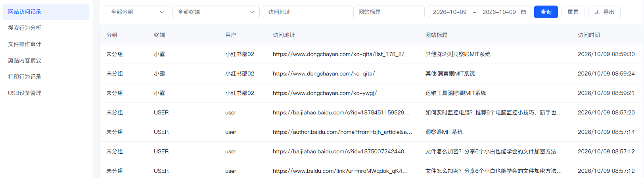
Task: Click 小露 terminal in the 08:59:24 row
Action: 159,74
